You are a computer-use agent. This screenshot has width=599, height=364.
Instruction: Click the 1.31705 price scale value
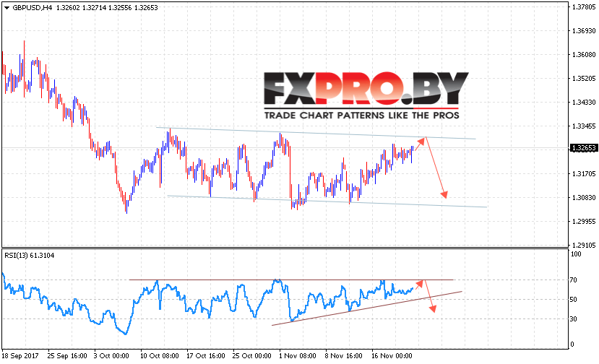coord(584,174)
